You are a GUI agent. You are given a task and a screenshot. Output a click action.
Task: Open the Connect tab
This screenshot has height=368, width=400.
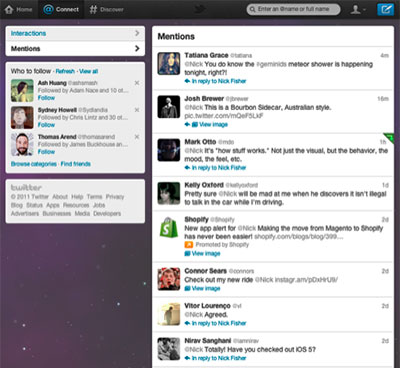pos(61,9)
